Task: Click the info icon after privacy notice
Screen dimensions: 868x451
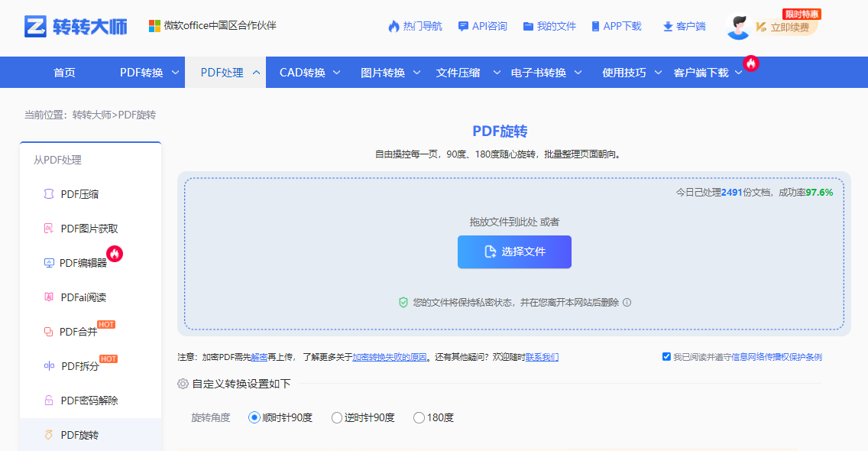Action: [x=627, y=303]
